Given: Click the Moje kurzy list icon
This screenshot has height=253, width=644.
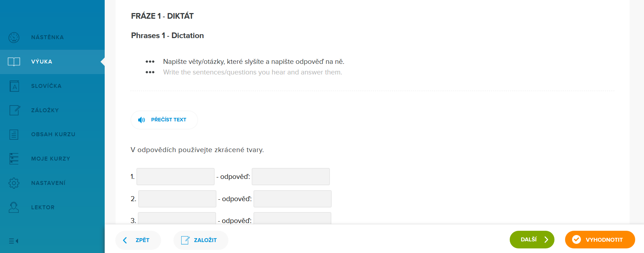Looking at the screenshot, I should pos(14,159).
